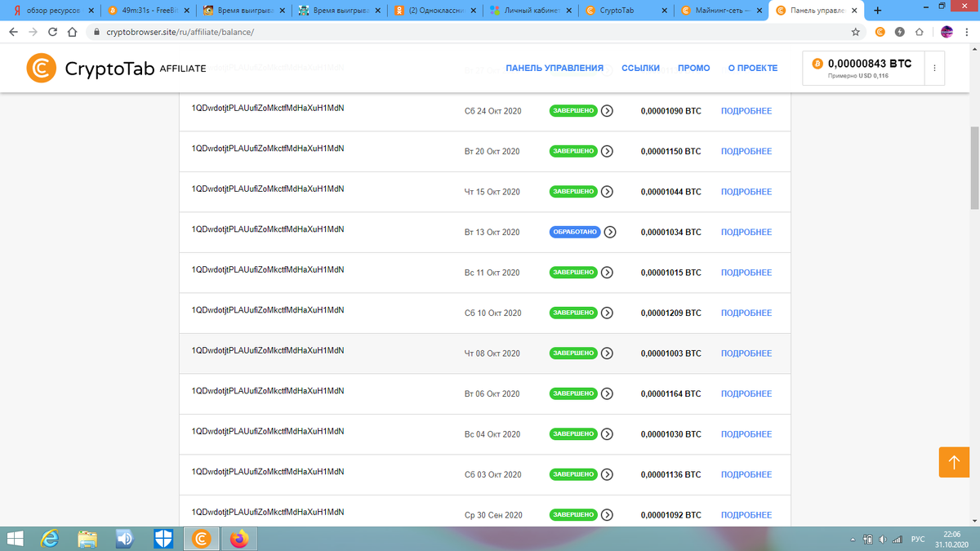Click amount 0,00001092 BTC
980x551 pixels.
pyautogui.click(x=670, y=515)
